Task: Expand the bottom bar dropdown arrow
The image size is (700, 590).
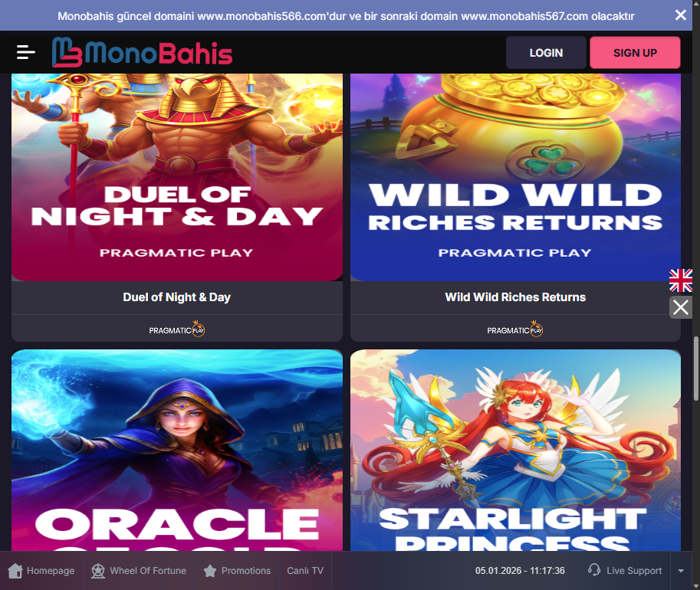Action: tap(681, 570)
